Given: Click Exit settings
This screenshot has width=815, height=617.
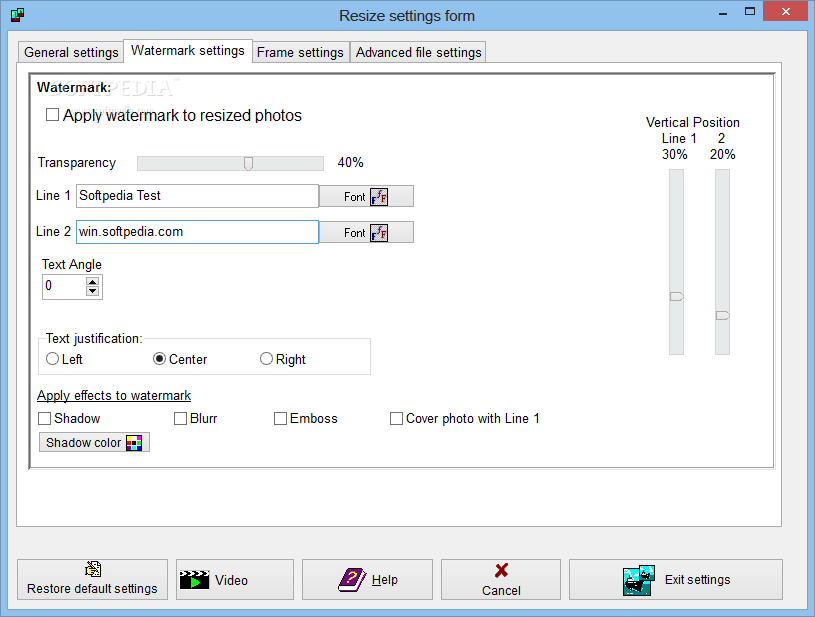Looking at the screenshot, I should [x=676, y=579].
